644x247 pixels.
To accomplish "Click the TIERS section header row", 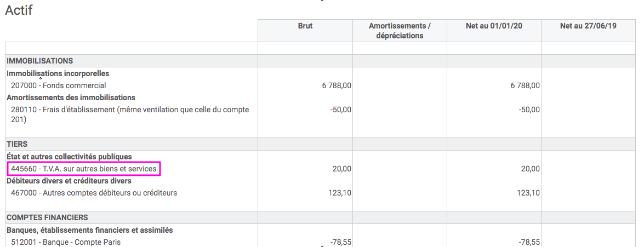I will [18, 144].
